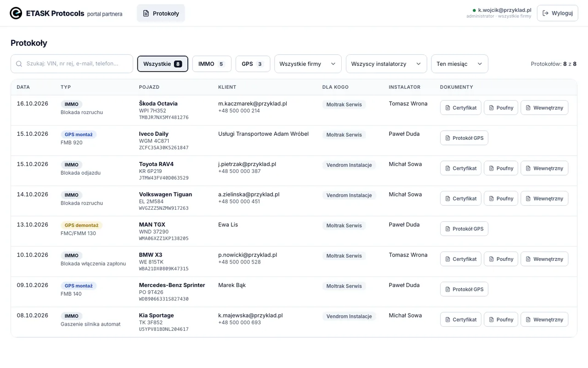Screen dimensions: 588x368
Task: Click the registration number PO 9T426
Action: 151,292
